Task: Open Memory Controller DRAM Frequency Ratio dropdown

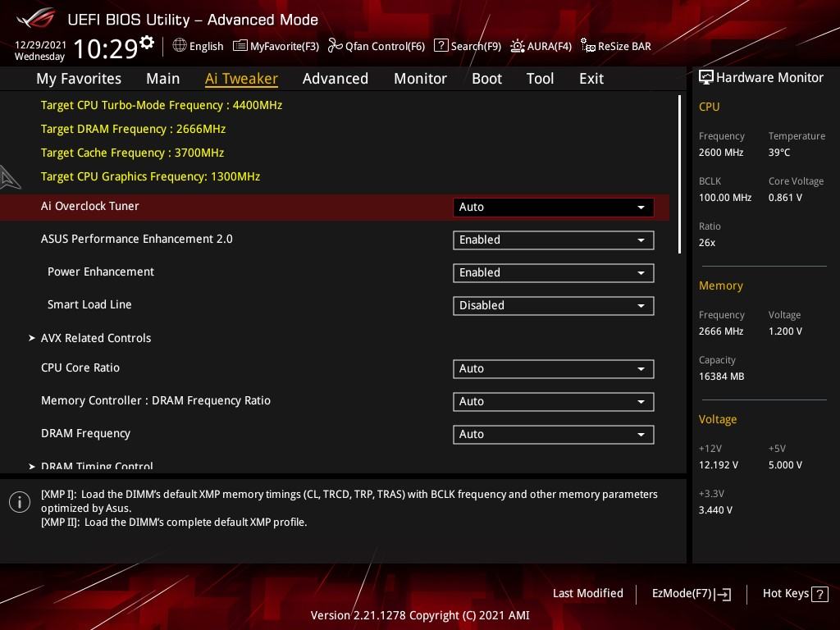Action: (x=554, y=401)
